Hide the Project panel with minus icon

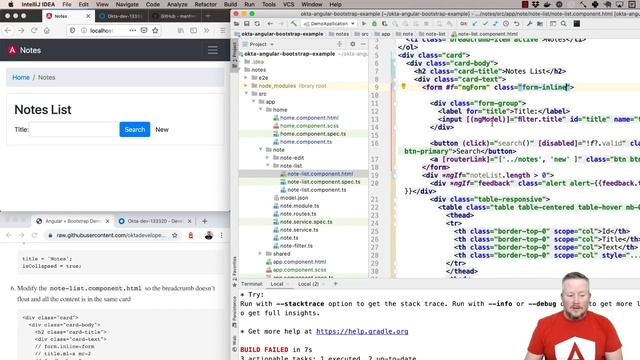tap(363, 44)
